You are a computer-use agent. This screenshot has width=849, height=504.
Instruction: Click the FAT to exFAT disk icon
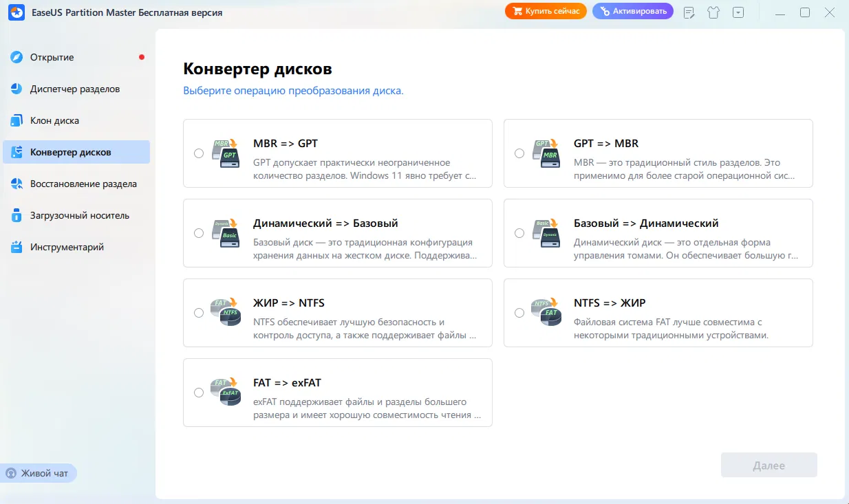point(226,393)
